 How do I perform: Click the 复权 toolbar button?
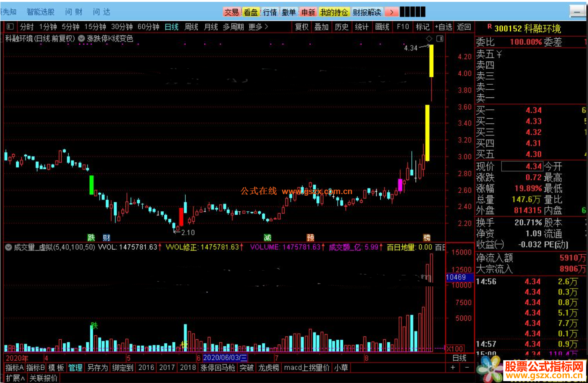pos(302,27)
